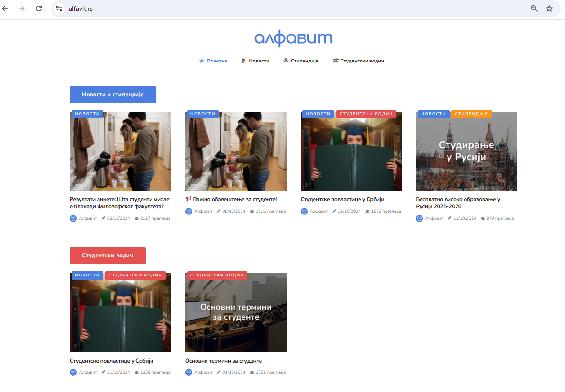Viewport: 565px width, 392px height.
Task: Open Основни термини за студенте thumbnail
Action: pos(236,312)
